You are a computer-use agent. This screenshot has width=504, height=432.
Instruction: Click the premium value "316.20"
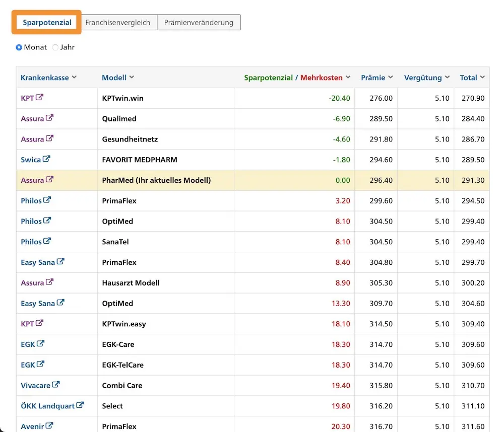[x=381, y=406]
